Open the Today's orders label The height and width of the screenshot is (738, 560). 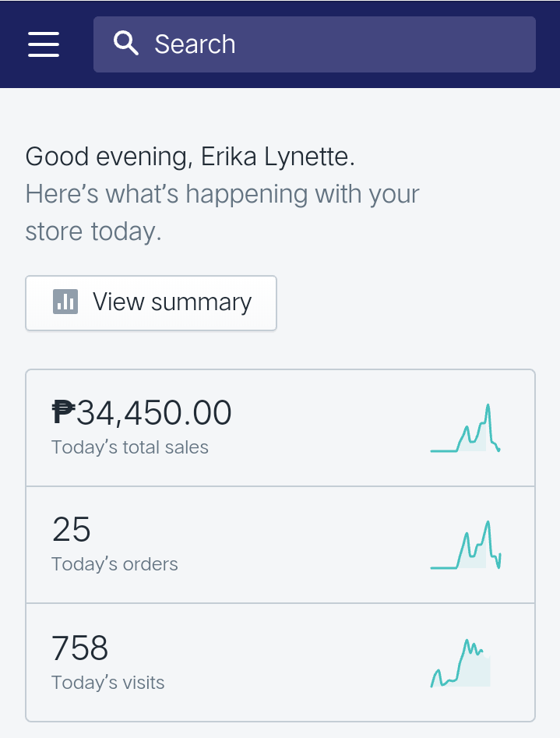coord(114,564)
